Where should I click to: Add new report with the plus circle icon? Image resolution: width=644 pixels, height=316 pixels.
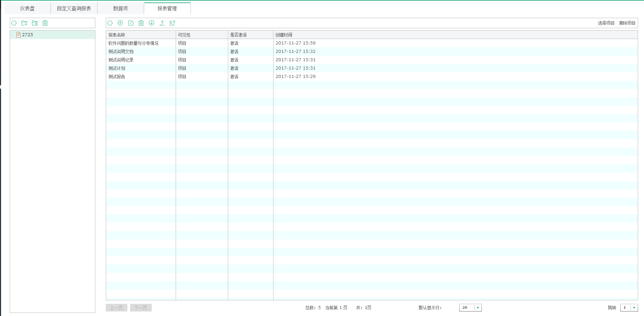click(120, 23)
